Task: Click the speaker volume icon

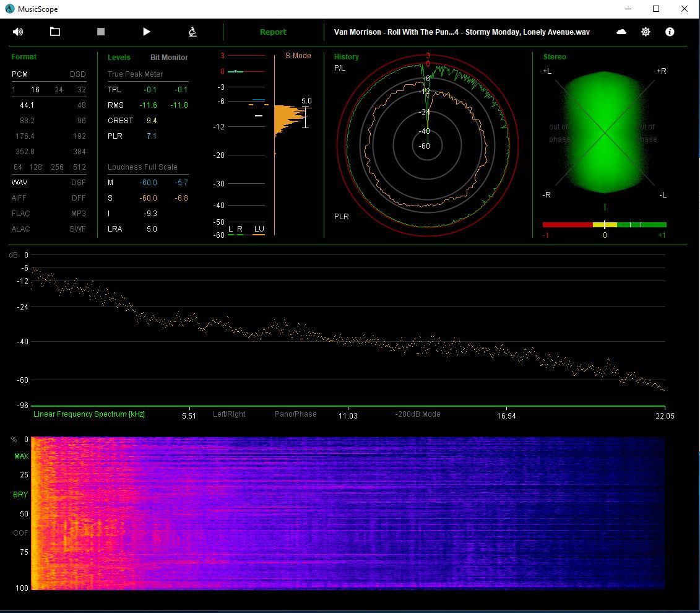Action: coord(18,32)
